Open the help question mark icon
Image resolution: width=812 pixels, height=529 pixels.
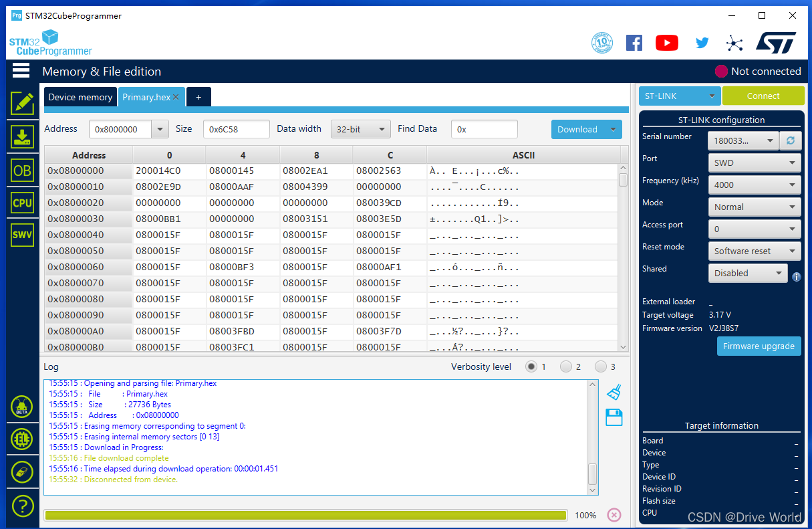[x=22, y=506]
